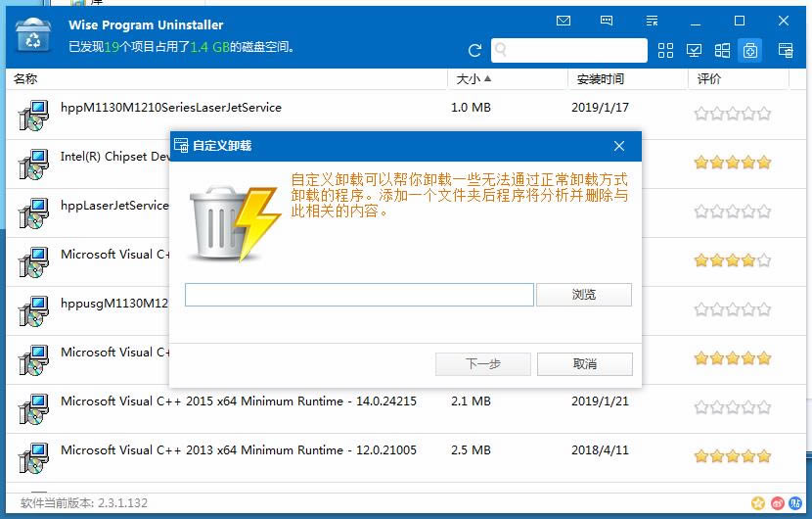812x519 pixels.
Task: Select Microsoft Visual C++ 2013 x64 Minimum Runtime
Action: [238, 450]
